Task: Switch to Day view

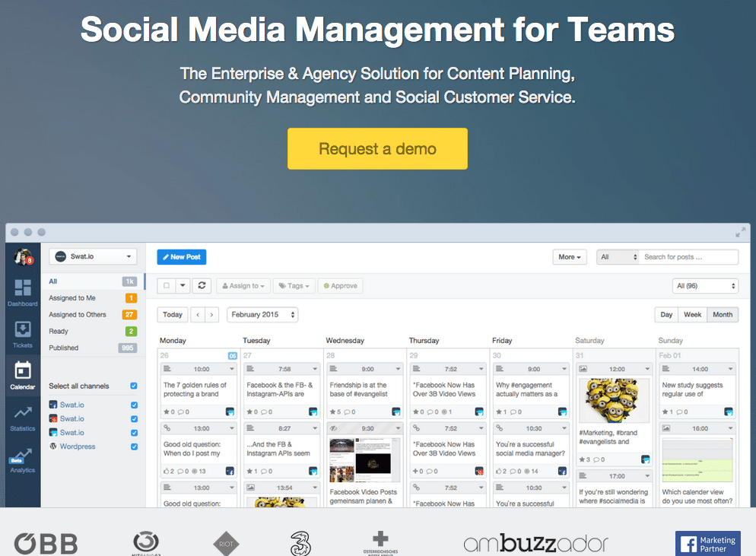Action: click(x=666, y=314)
